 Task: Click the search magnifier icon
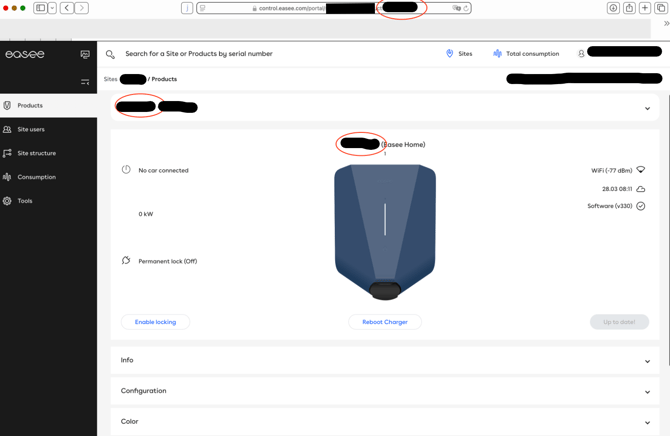[x=110, y=54]
